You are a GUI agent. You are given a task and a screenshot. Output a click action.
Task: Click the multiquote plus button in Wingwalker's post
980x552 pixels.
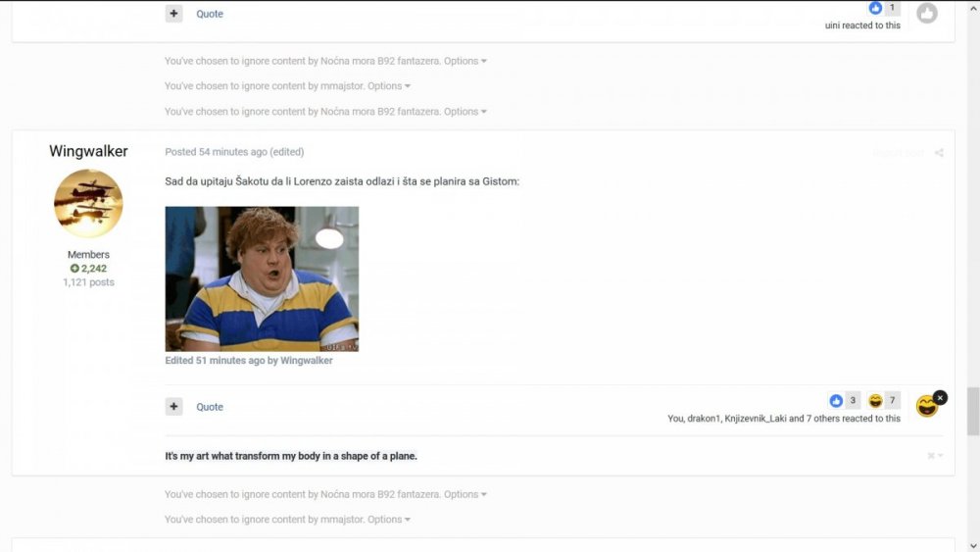click(x=173, y=406)
